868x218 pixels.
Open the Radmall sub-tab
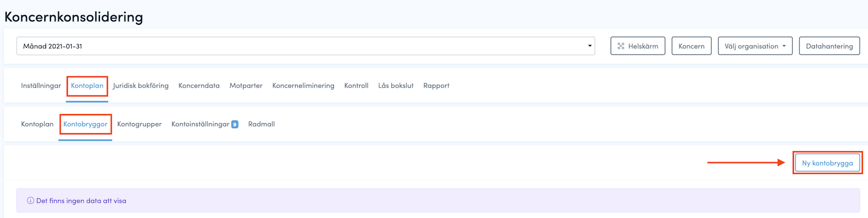pos(261,124)
